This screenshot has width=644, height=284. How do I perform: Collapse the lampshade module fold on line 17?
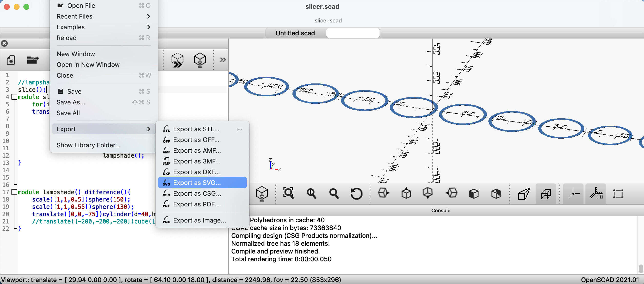14,192
